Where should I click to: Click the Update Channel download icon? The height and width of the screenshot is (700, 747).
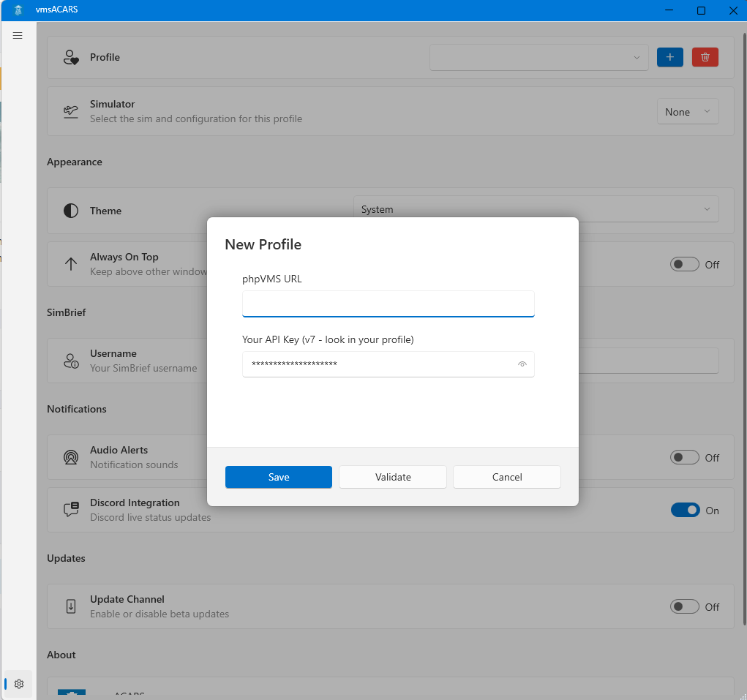pyautogui.click(x=71, y=606)
